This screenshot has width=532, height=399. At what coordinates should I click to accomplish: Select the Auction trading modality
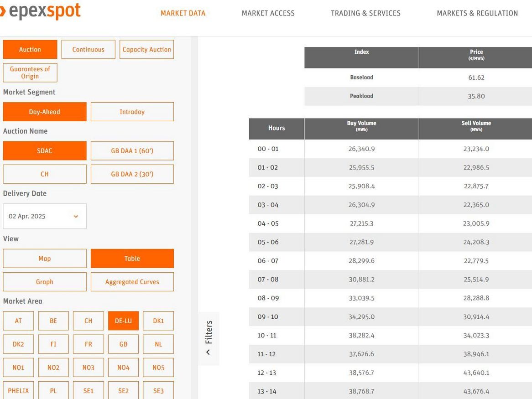pos(30,50)
